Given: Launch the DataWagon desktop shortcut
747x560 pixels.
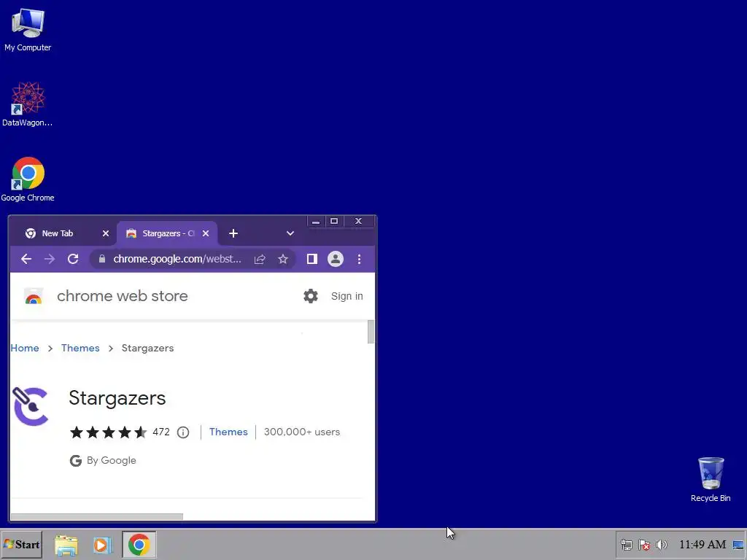Looking at the screenshot, I should [x=28, y=104].
